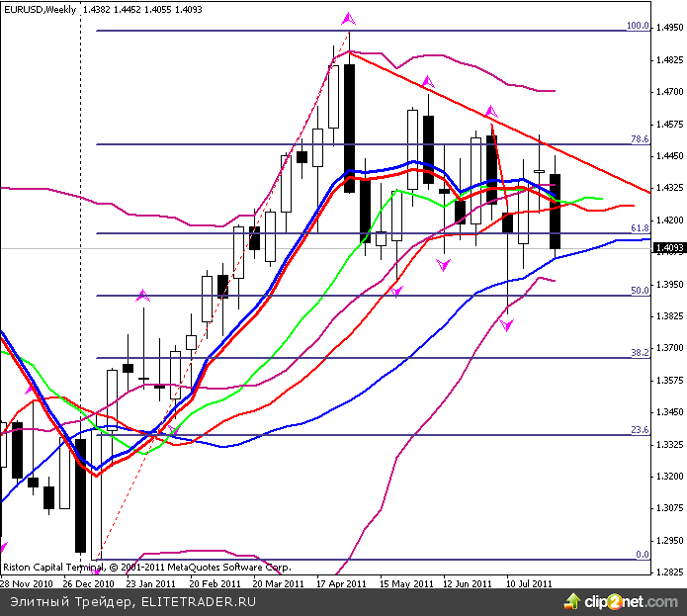Click the 10 Jul 2011 date label

[x=529, y=583]
